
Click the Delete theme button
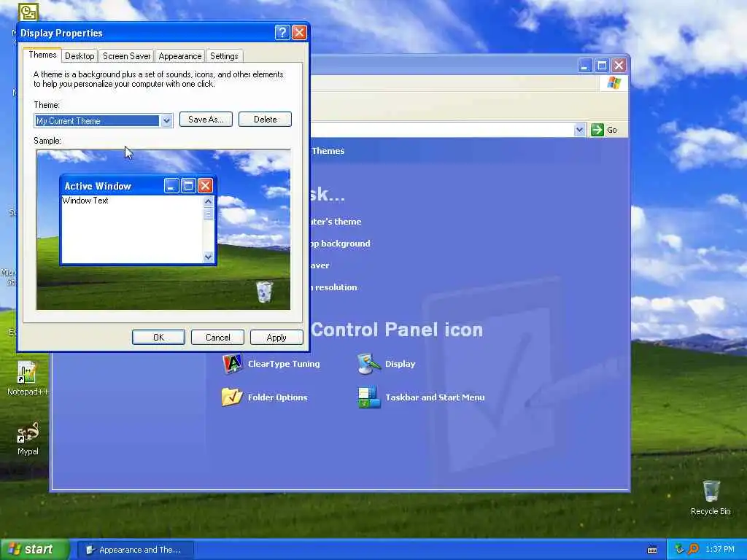pyautogui.click(x=265, y=119)
